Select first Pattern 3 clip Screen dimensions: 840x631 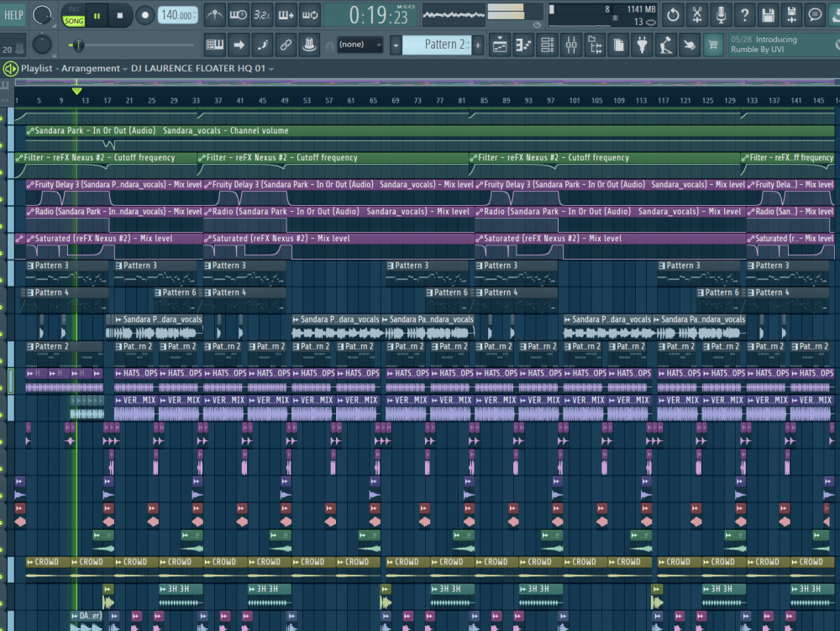67,272
